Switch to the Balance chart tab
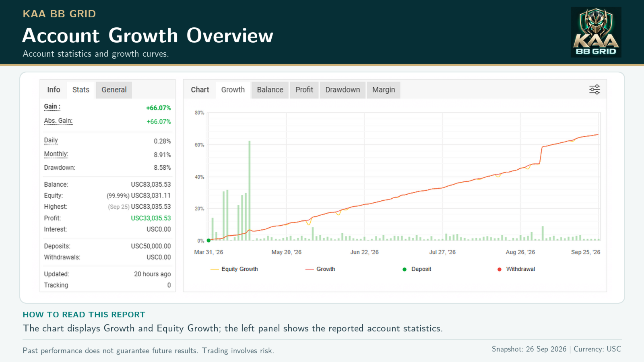The height and width of the screenshot is (362, 644). click(270, 90)
